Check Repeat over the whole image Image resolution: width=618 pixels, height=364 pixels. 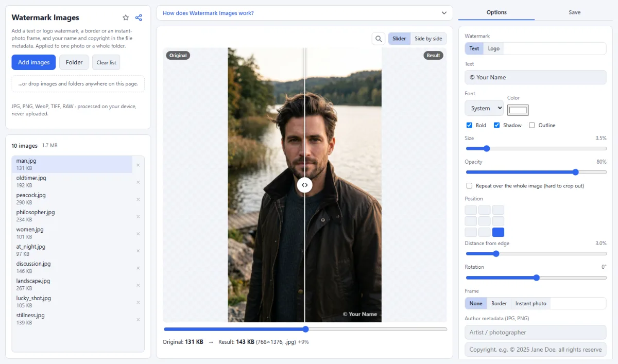(469, 185)
